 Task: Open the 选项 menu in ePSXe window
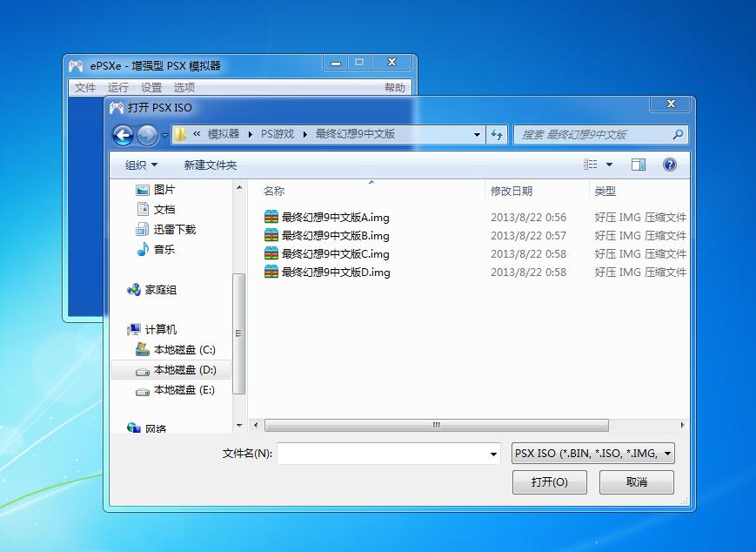click(184, 87)
